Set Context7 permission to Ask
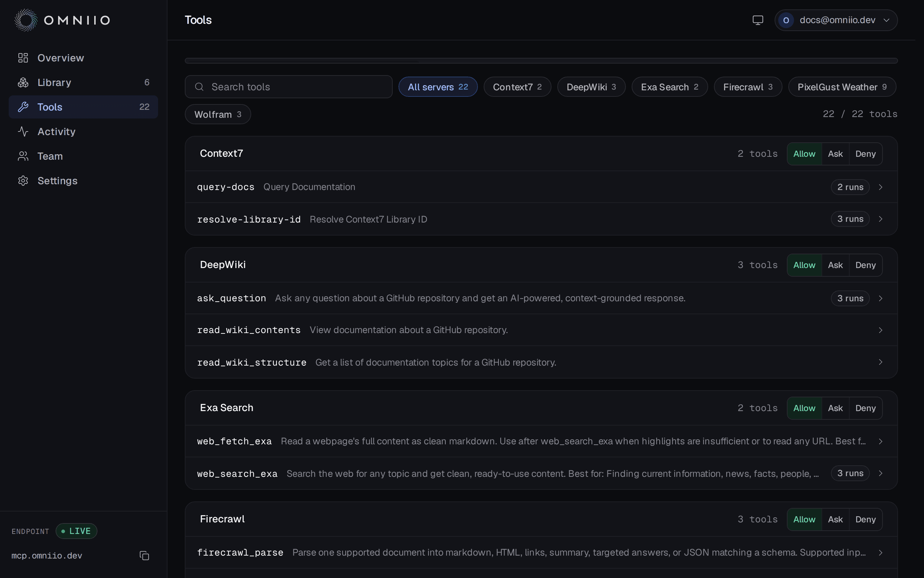Image resolution: width=924 pixels, height=578 pixels. coord(835,154)
